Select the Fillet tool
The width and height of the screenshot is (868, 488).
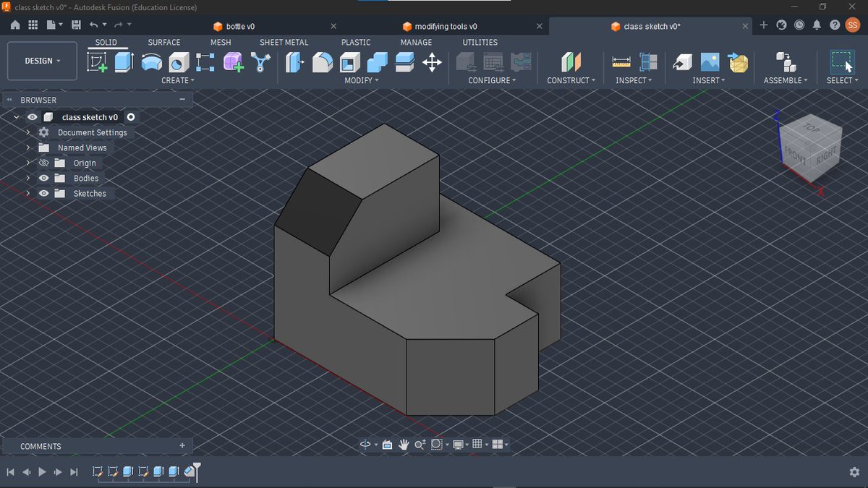coord(323,62)
